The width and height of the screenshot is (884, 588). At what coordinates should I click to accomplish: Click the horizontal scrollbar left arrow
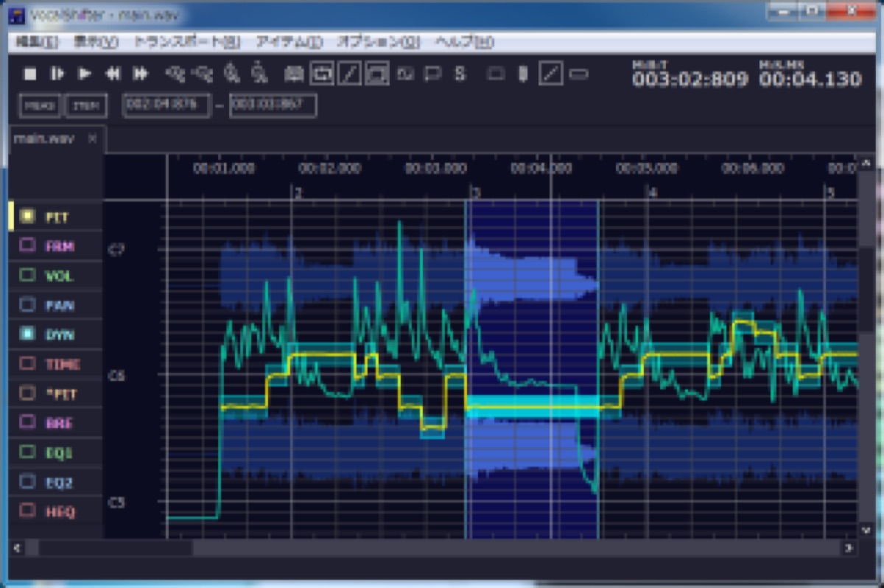(16, 547)
